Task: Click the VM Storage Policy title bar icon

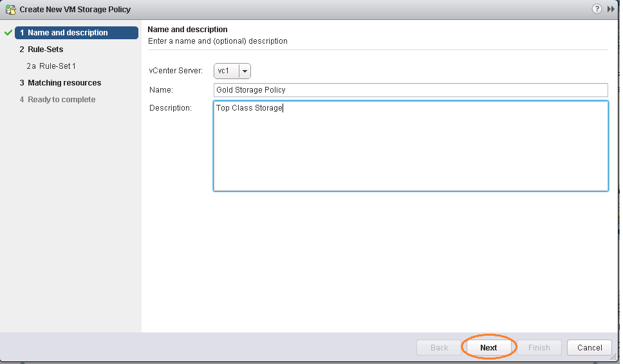Action: 10,10
